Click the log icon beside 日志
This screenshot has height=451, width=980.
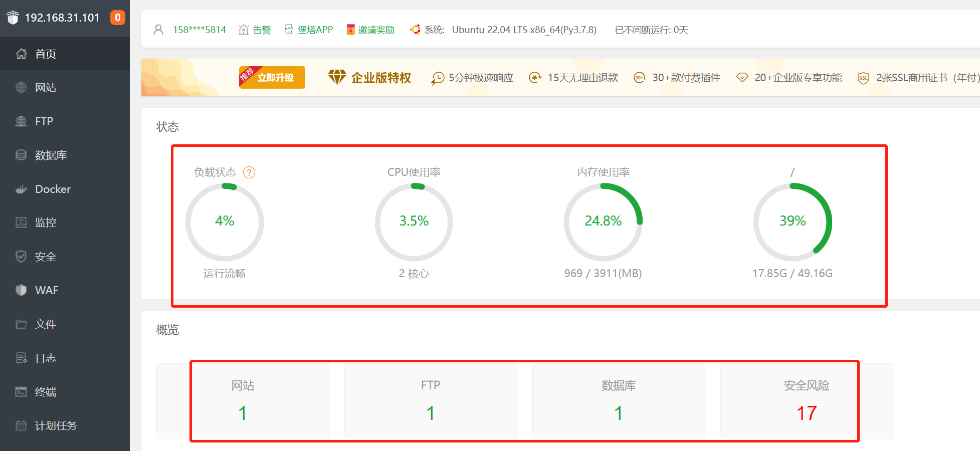pyautogui.click(x=21, y=358)
